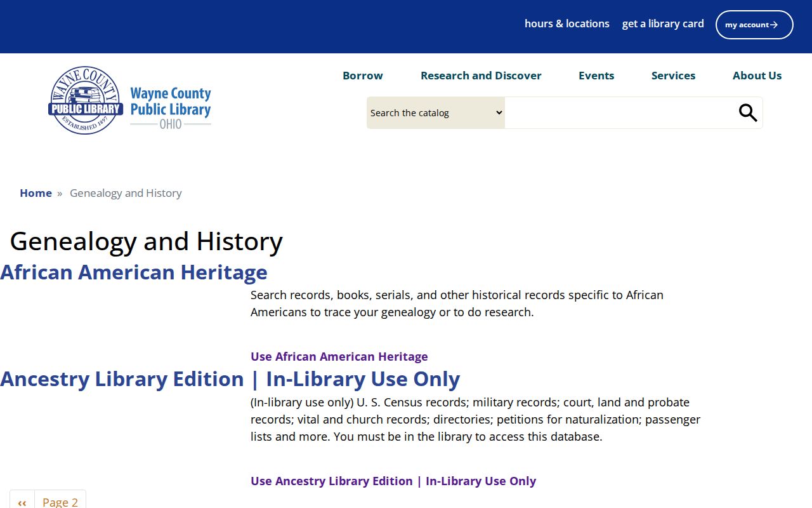Click 'Use Ancestry Library Edition | In-Library Use Only'
812x508 pixels.
pos(393,481)
